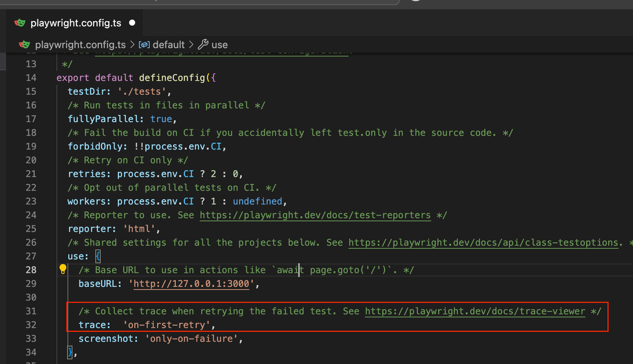Click the 'use' property on line 27
The width and height of the screenshot is (633, 364).
point(76,256)
